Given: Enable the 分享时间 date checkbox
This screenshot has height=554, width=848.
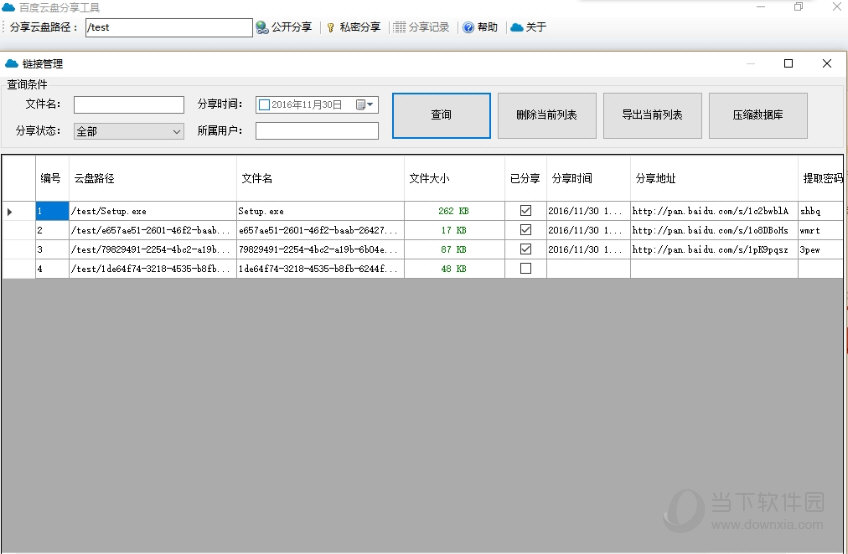Looking at the screenshot, I should (x=264, y=105).
